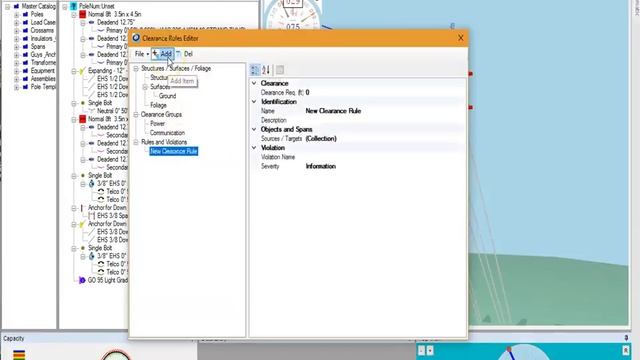Click the Pole Templates catalog icon
The height and width of the screenshot is (360, 640).
[25, 87]
